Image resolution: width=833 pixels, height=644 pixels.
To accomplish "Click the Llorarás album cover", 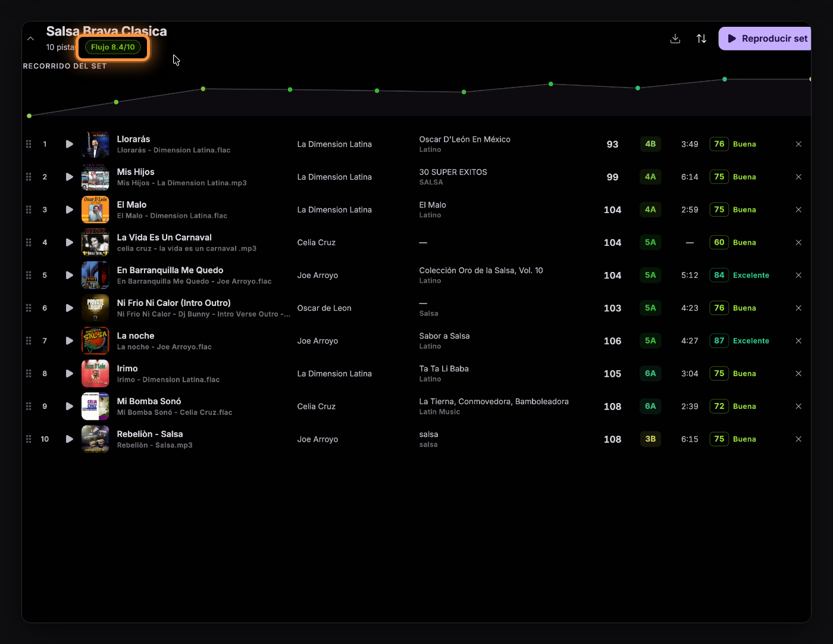I will pyautogui.click(x=95, y=144).
